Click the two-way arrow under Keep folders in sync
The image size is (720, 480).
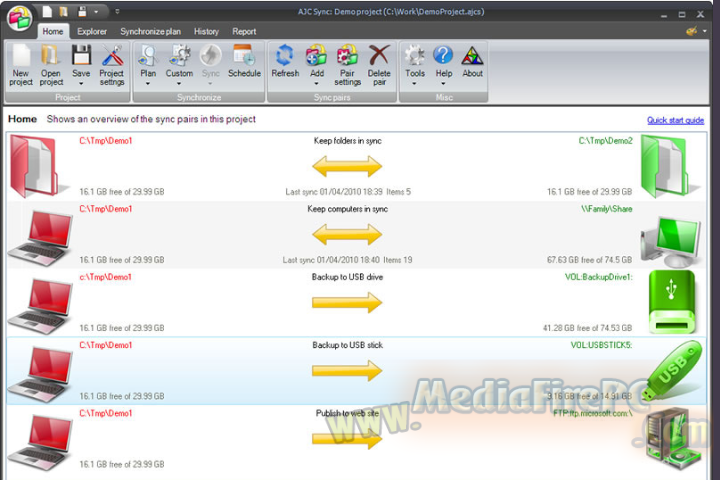click(347, 166)
